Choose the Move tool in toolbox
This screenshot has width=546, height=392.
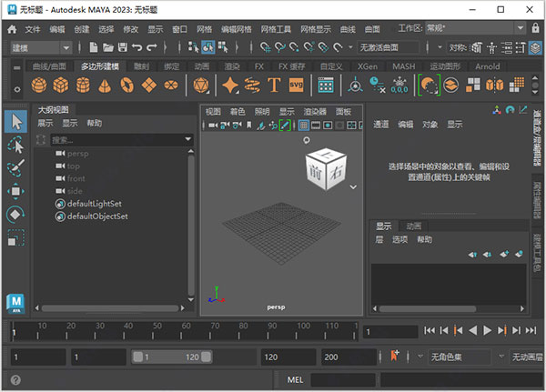pos(15,192)
